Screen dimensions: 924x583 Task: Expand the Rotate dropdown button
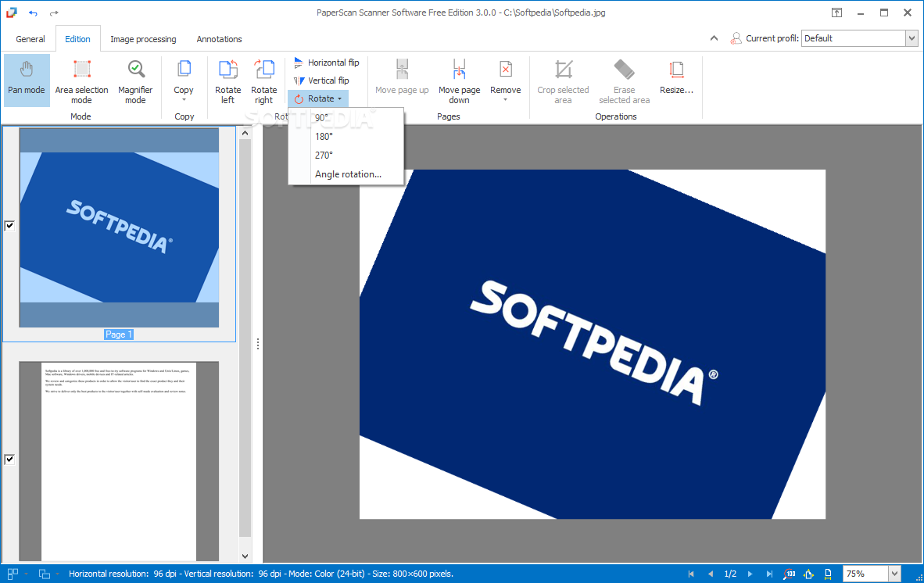(318, 98)
